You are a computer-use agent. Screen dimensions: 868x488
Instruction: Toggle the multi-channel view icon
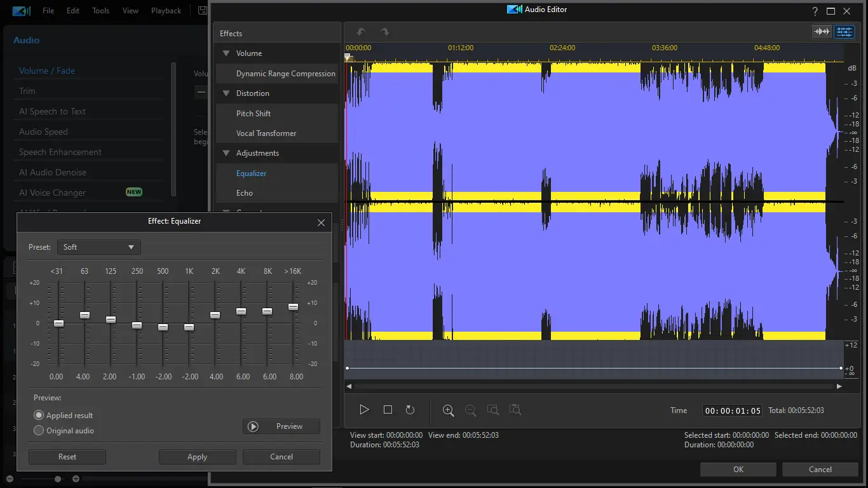[x=844, y=32]
